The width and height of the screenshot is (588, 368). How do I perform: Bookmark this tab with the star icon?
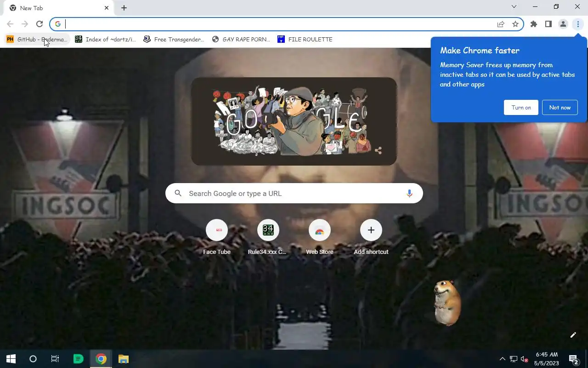515,24
